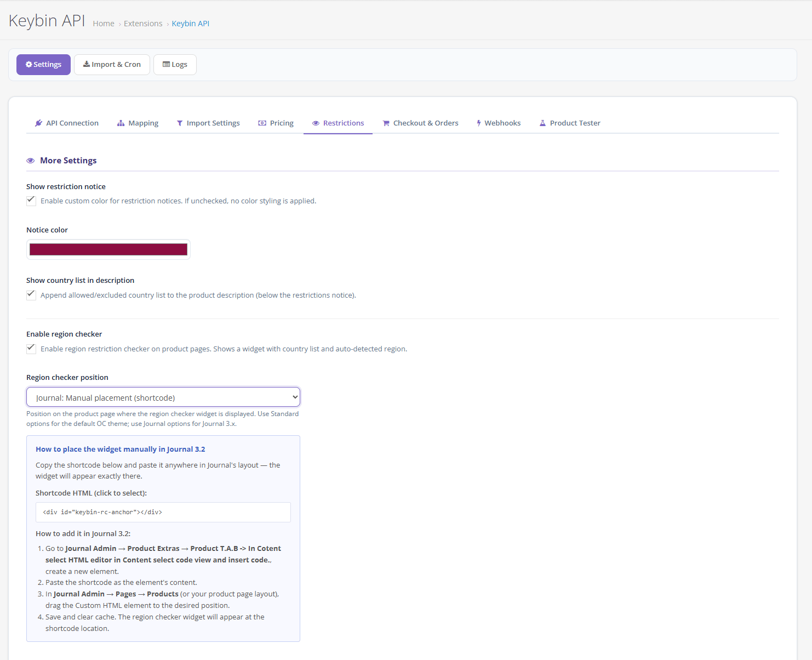The image size is (812, 660).
Task: Click the purple Settings button
Action: (x=43, y=65)
